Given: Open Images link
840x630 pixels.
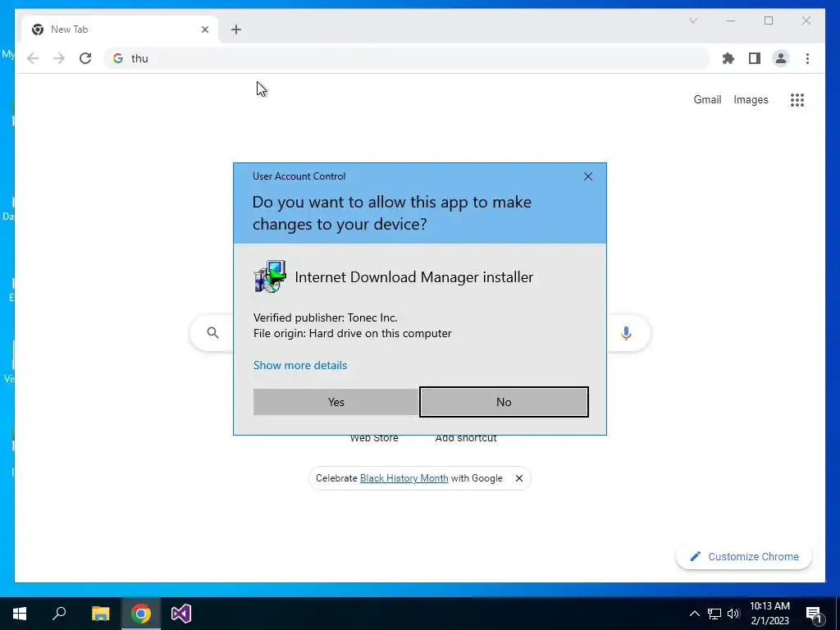Looking at the screenshot, I should coord(751,99).
